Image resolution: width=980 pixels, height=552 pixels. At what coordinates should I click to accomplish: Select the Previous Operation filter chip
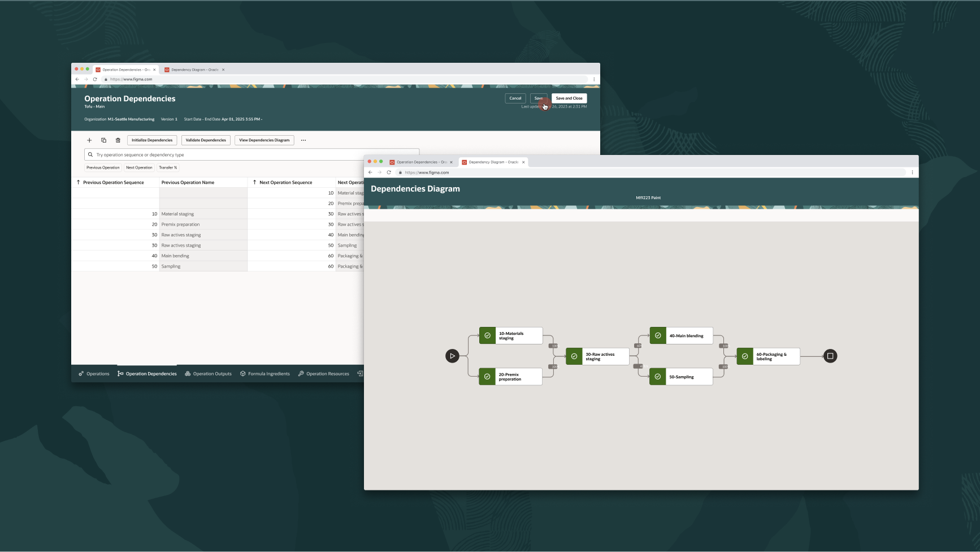pos(103,167)
